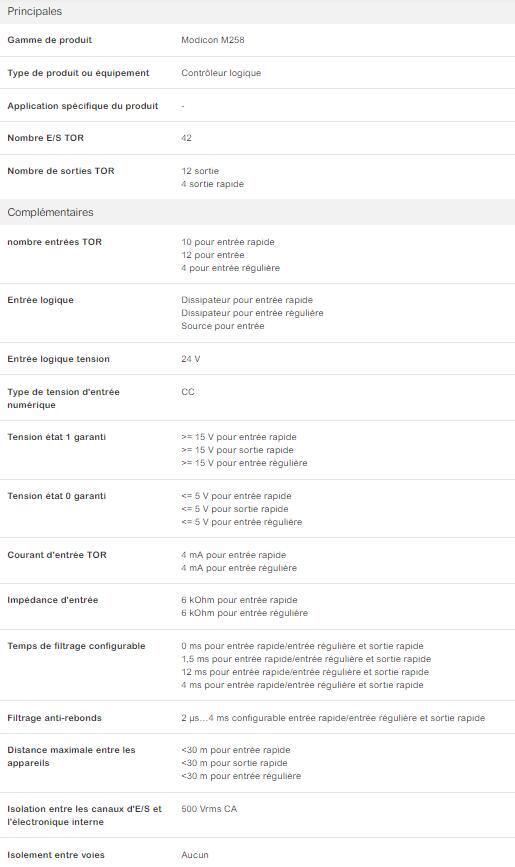This screenshot has height=867, width=515.
Task: Click the nombre entrées TOR label
Action: coord(54,242)
